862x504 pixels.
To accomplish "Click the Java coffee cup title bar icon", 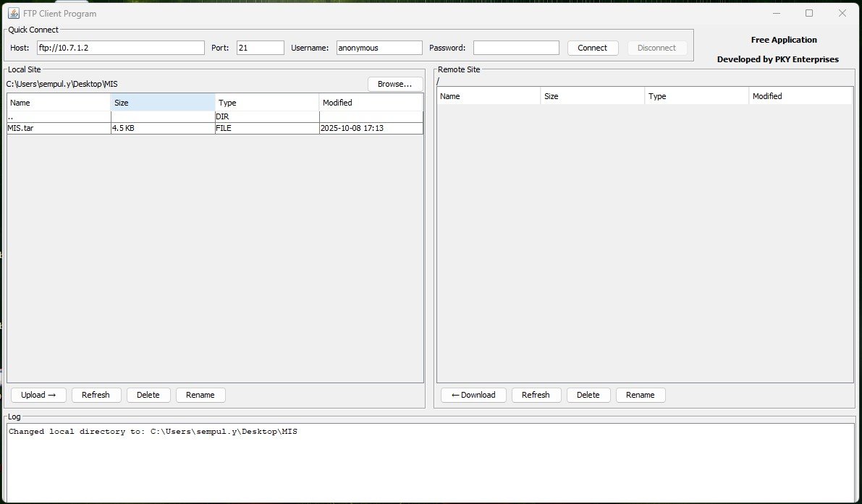I will [13, 12].
